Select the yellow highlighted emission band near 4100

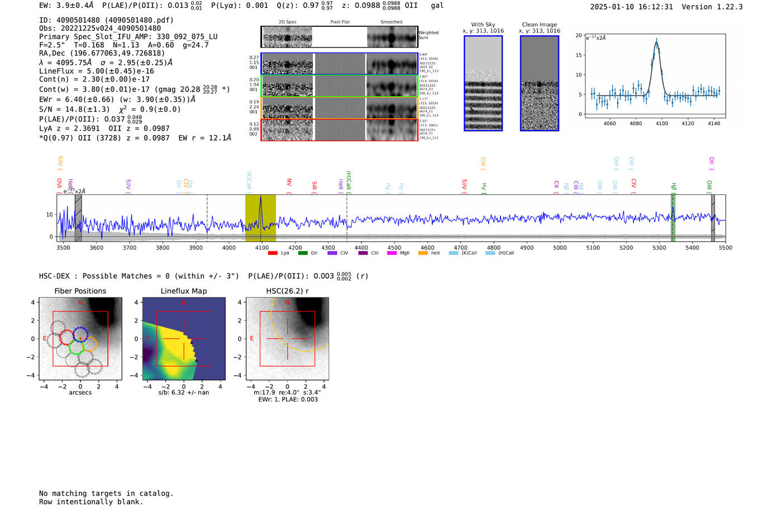click(x=260, y=218)
